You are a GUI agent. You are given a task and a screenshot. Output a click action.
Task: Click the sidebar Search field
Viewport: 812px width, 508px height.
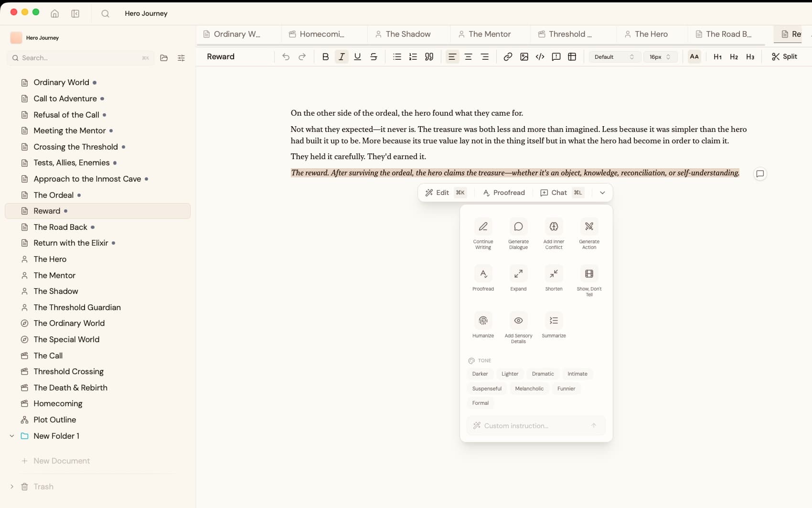pyautogui.click(x=80, y=58)
